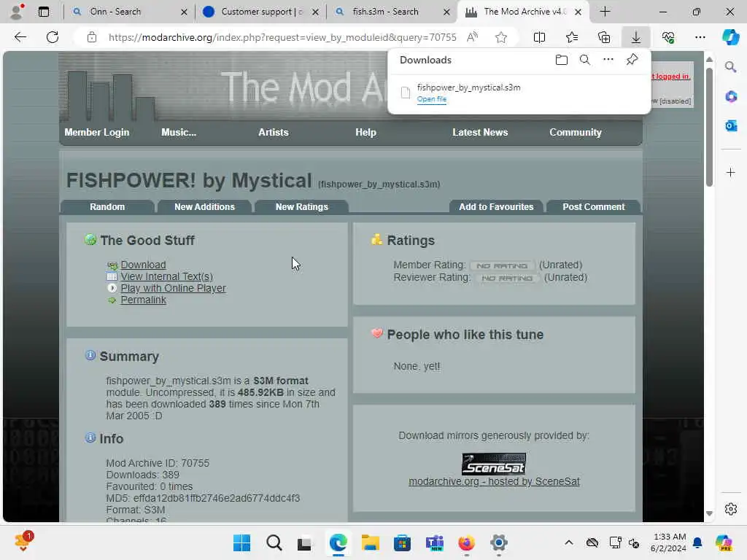The image size is (747, 560).
Task: Open the downloads folder icon in the Downloads panel
Action: tap(562, 60)
